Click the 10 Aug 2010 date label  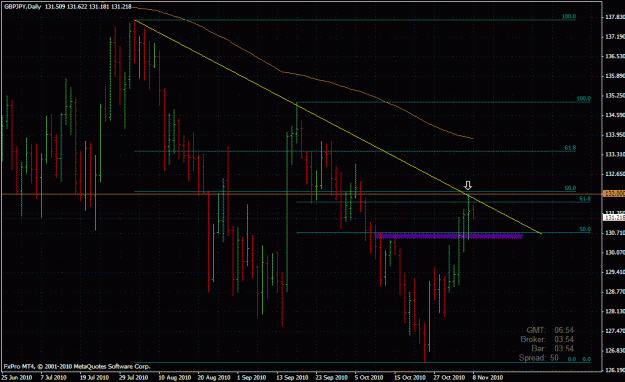click(x=174, y=377)
